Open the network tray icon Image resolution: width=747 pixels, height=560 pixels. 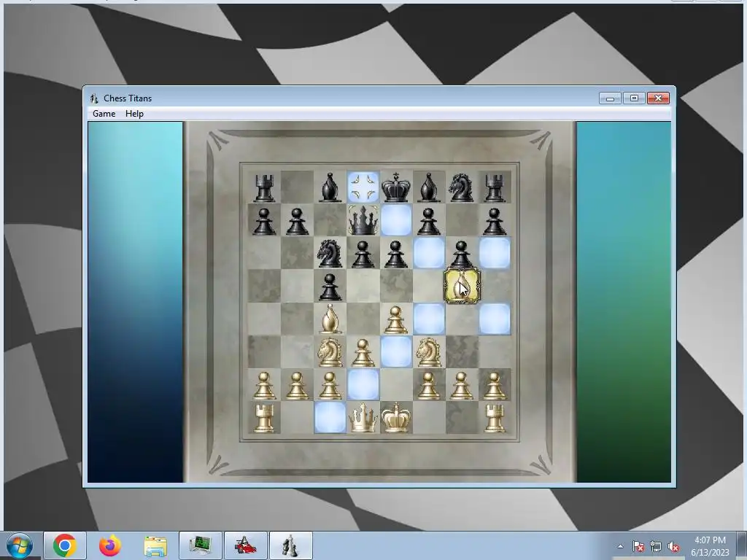click(656, 546)
